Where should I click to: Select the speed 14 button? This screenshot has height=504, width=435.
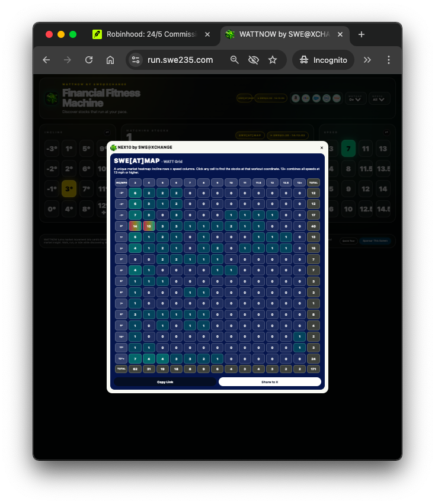pos(383,189)
